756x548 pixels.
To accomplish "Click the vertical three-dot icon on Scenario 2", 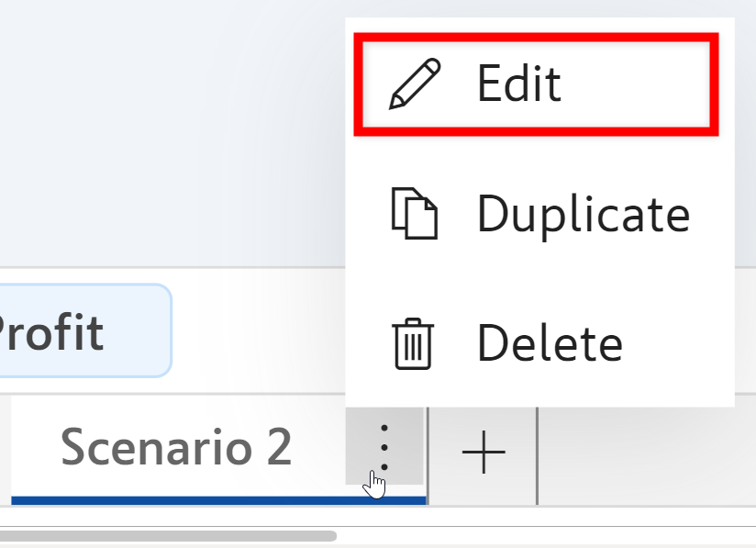I will (x=384, y=448).
